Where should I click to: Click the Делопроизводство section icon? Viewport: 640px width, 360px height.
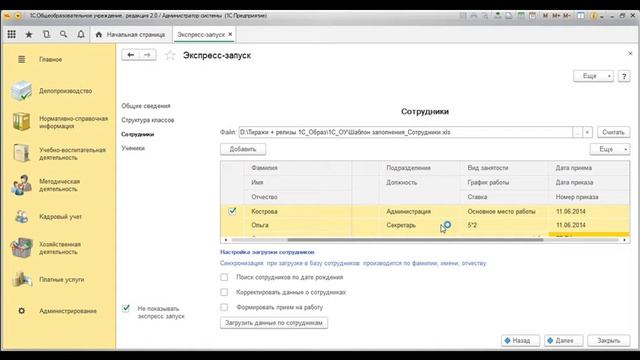(22, 91)
